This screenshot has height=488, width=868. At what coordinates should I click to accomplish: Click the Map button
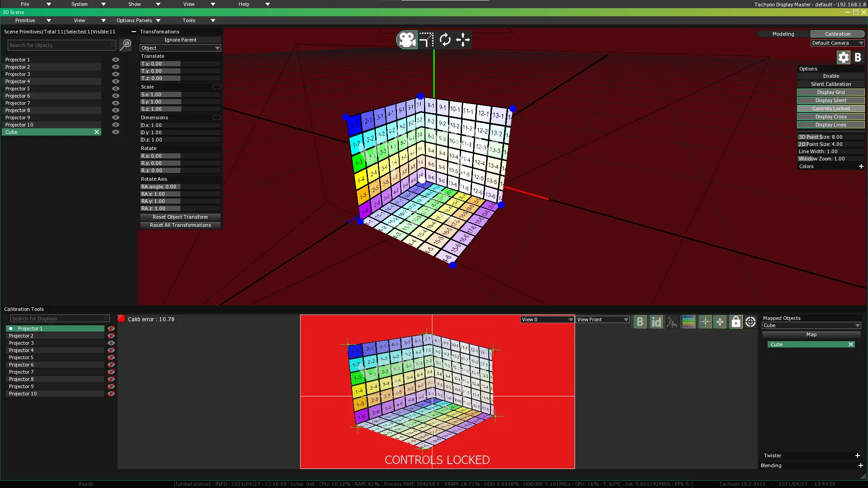811,334
